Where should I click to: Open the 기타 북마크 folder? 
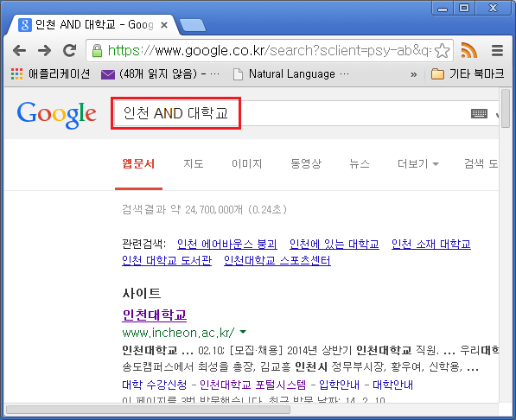468,73
